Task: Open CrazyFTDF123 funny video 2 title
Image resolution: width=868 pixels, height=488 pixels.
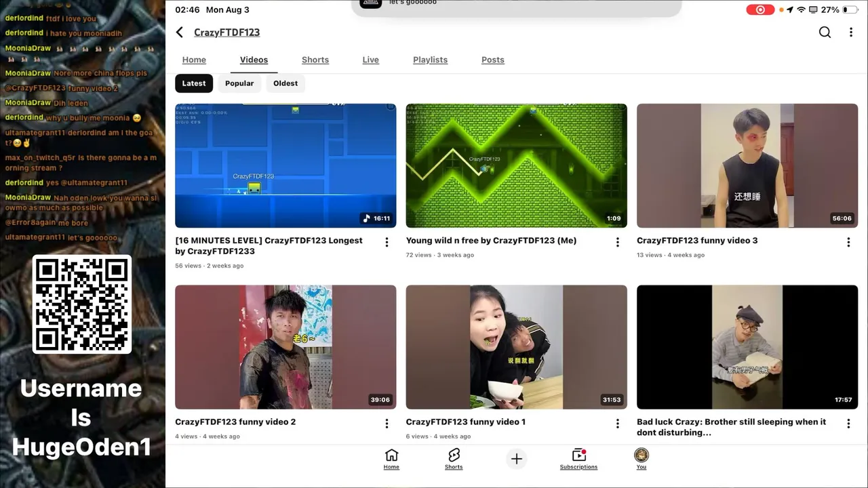Action: 235,422
